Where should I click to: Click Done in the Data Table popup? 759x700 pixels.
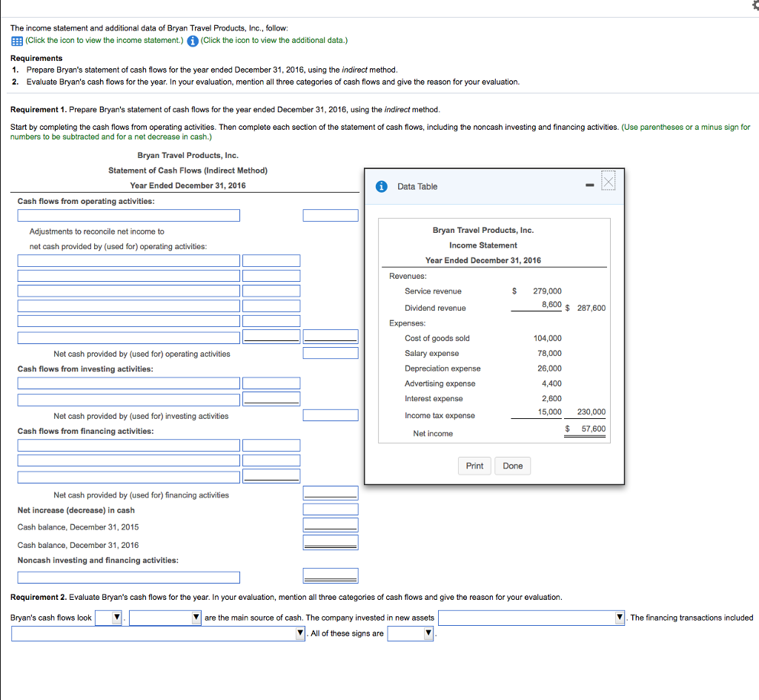[x=513, y=466]
